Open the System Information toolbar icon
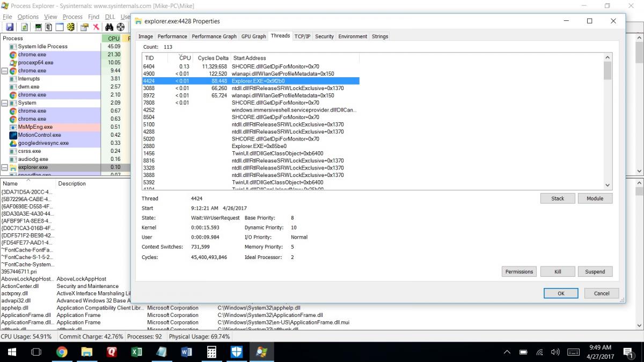 (38, 27)
